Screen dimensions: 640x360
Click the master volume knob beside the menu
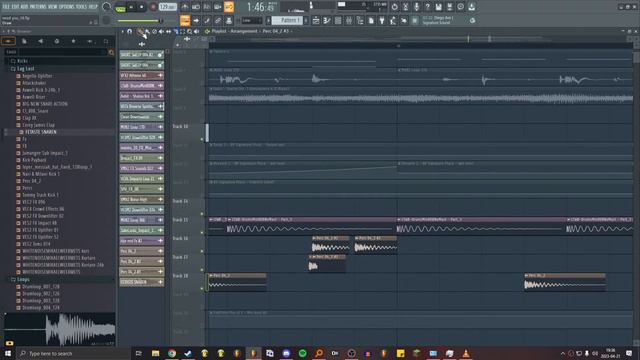(x=106, y=7)
